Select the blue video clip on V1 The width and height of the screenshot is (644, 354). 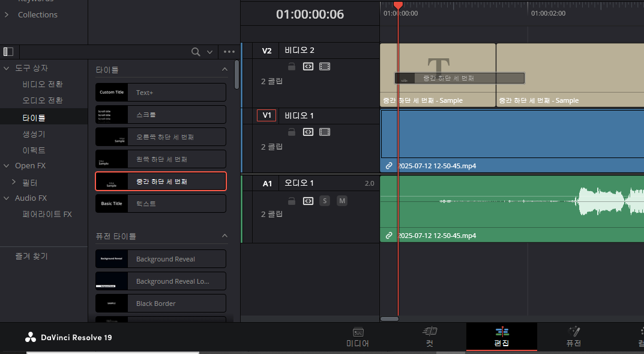click(512, 141)
